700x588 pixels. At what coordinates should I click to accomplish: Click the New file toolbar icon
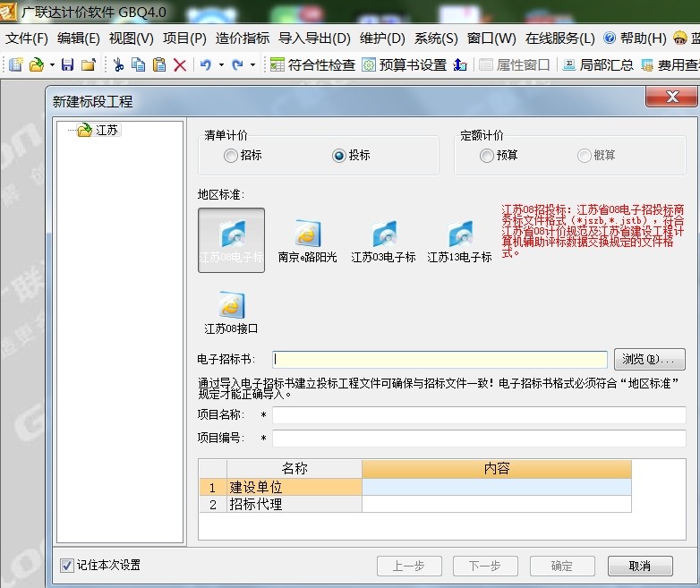coord(15,64)
